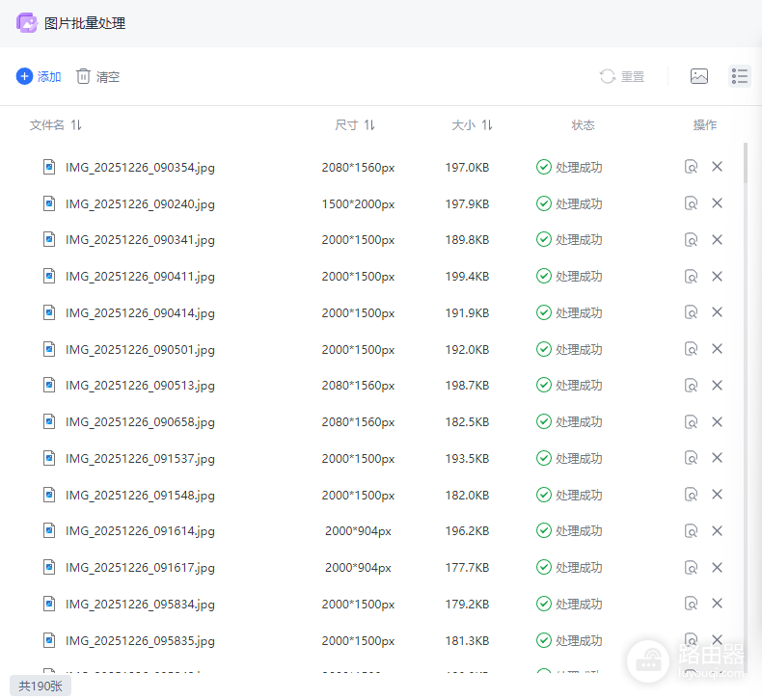Click status 处理成功 of IMG_20251226_090354.jpg
The height and width of the screenshot is (700, 762).
(x=569, y=167)
